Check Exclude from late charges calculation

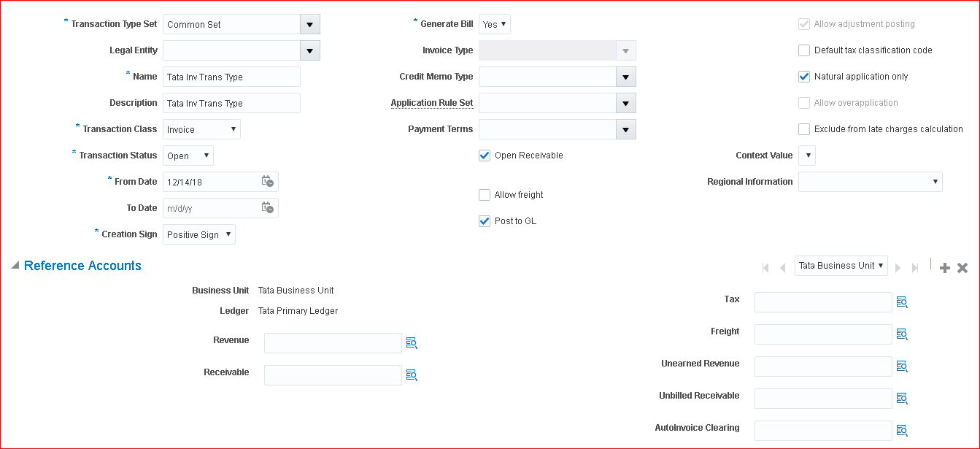pyautogui.click(x=804, y=129)
